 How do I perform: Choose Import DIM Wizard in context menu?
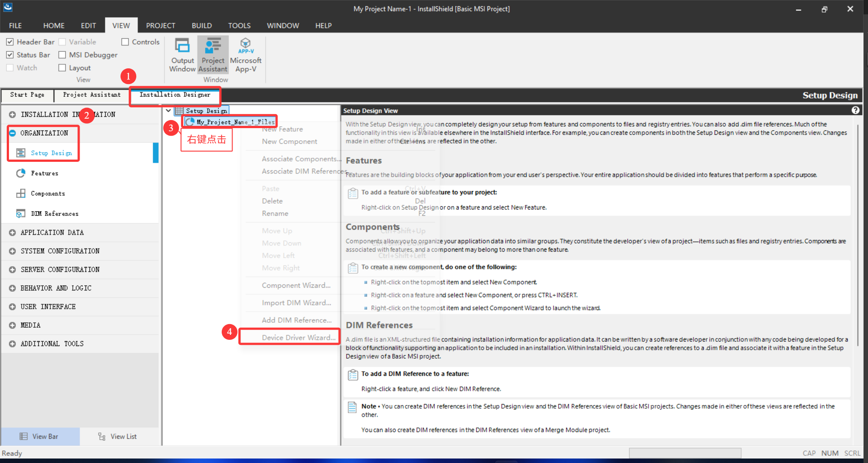tap(296, 303)
